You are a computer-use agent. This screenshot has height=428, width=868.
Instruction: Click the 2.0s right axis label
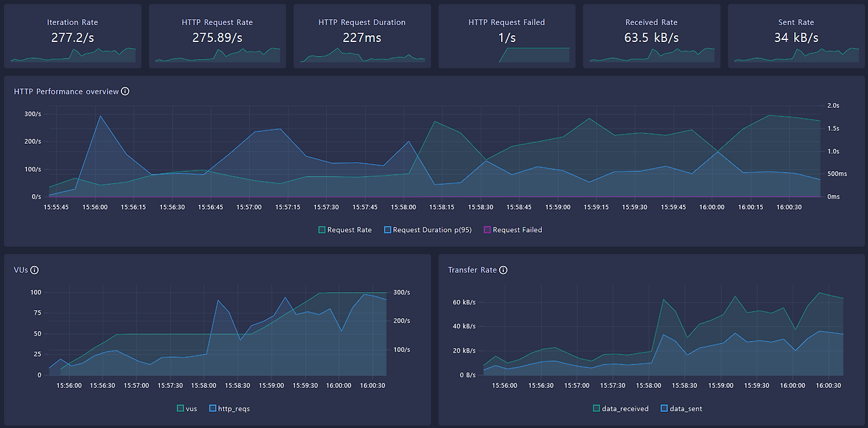click(x=833, y=106)
